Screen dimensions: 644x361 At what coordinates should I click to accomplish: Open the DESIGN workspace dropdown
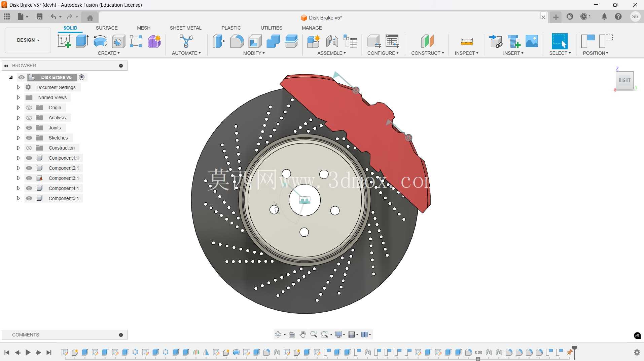(x=28, y=40)
